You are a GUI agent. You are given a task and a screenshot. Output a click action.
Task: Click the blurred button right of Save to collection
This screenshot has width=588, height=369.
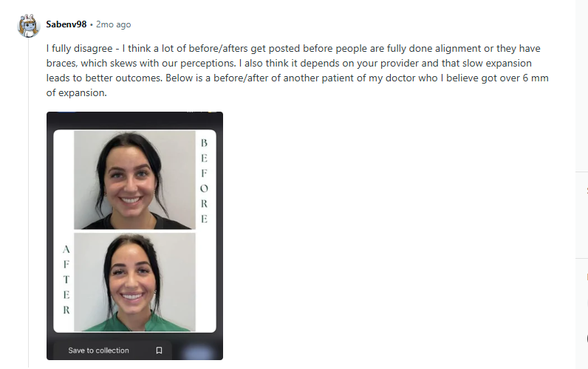coord(198,352)
